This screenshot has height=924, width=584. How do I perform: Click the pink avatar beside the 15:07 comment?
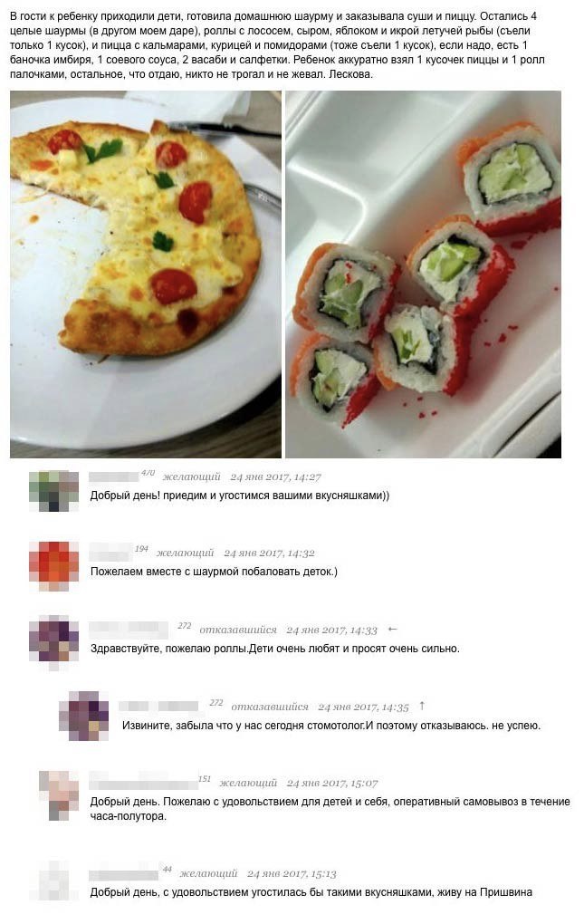(x=59, y=795)
